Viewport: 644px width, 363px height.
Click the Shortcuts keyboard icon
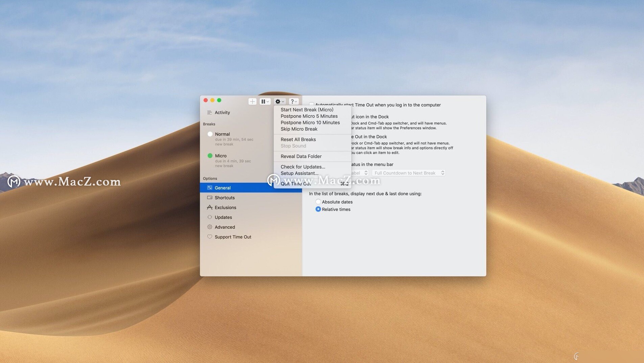point(209,198)
